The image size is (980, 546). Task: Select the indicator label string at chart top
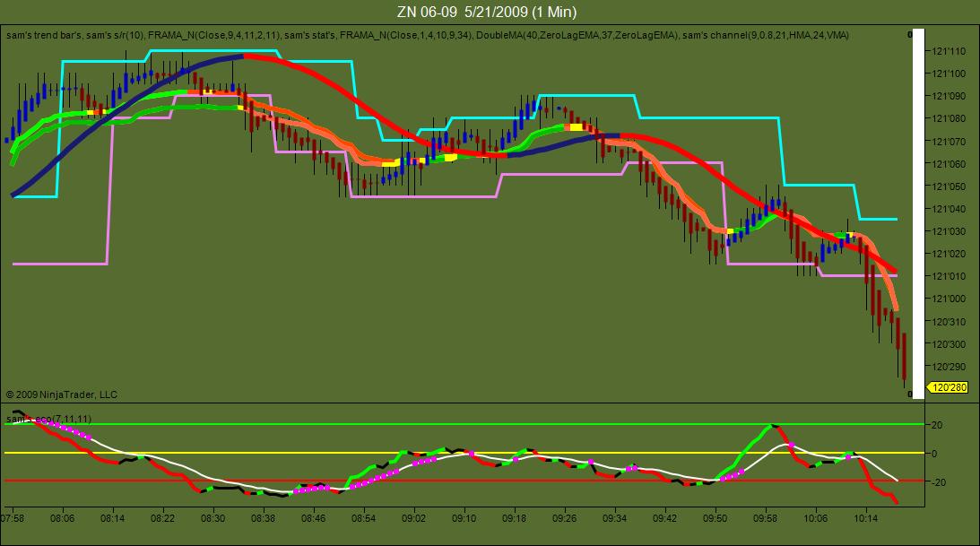(x=428, y=36)
